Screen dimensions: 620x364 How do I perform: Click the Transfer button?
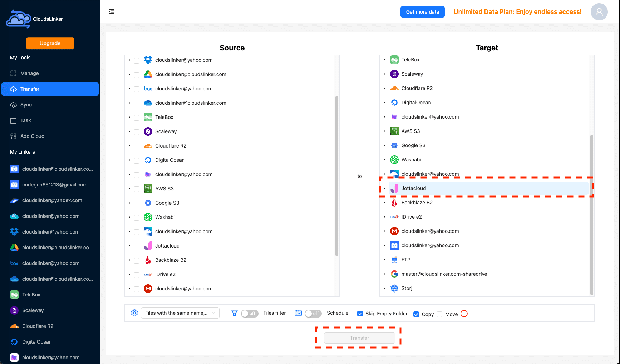pyautogui.click(x=360, y=338)
